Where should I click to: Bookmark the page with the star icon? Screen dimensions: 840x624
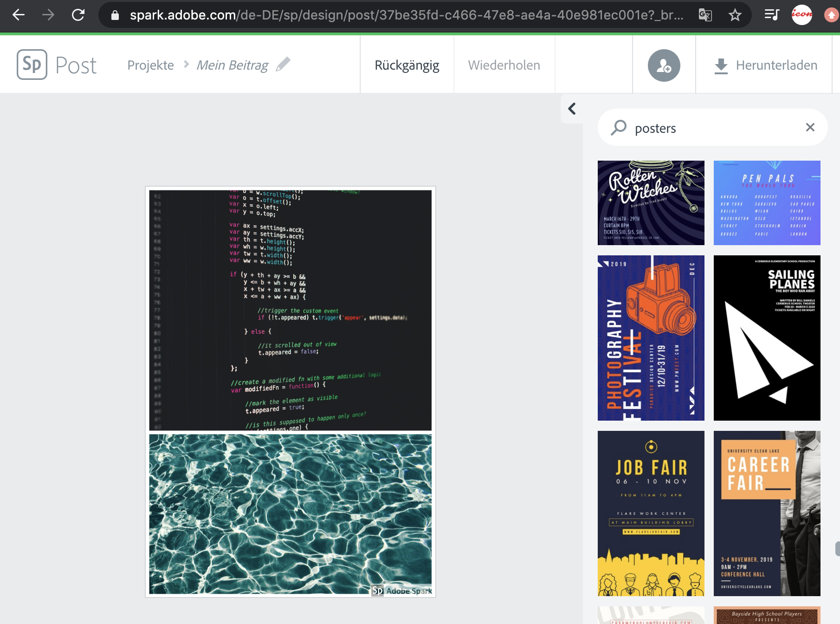coord(735,15)
